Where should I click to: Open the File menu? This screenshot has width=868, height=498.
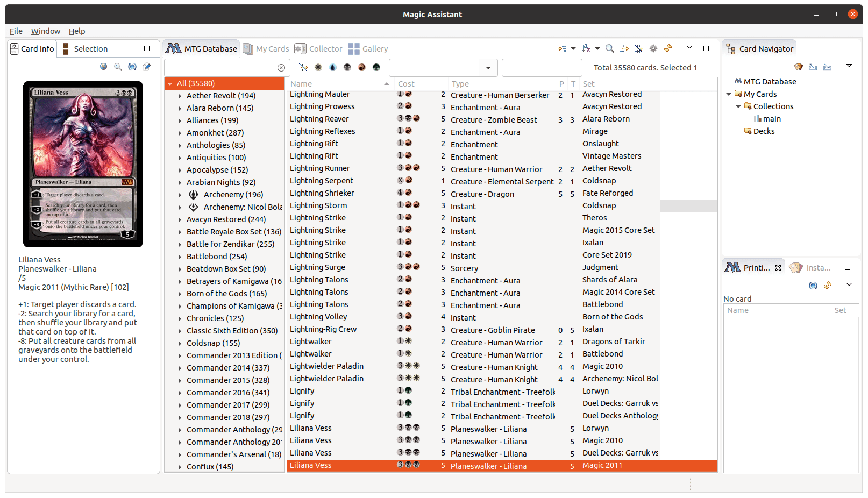16,31
